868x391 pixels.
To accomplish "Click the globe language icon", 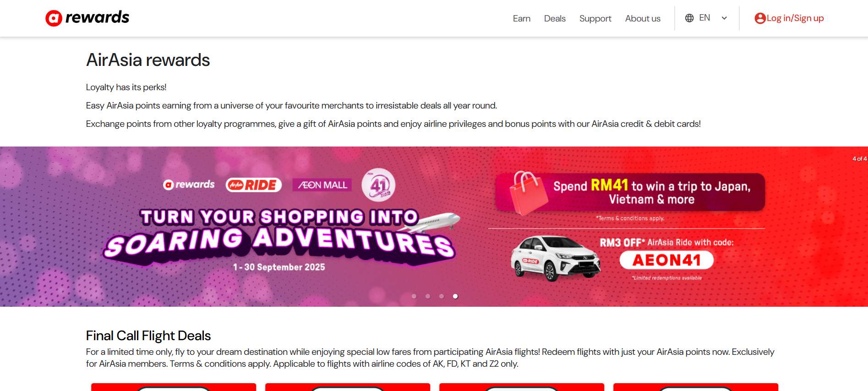I will 689,18.
